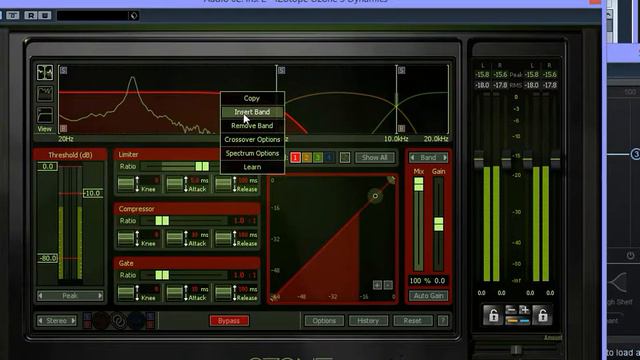Click the left arrow of the Peak selector
Viewport: 640px width, 360px height.
(x=40, y=296)
